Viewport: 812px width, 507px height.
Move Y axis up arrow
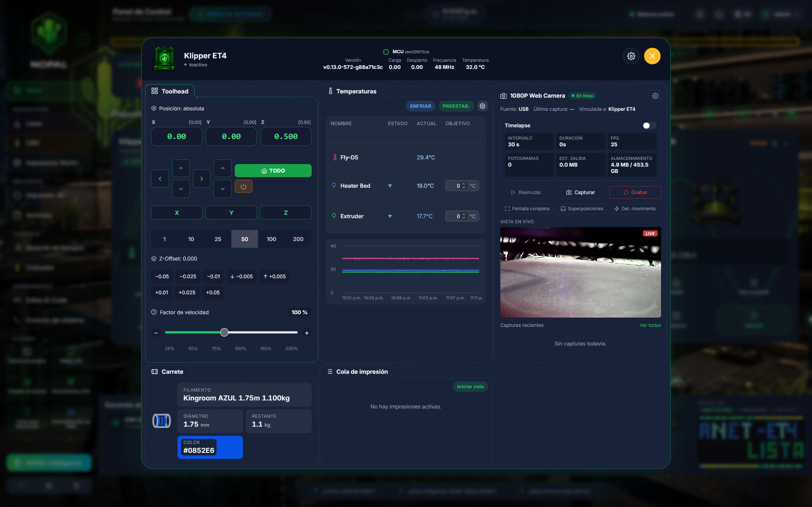181,168
